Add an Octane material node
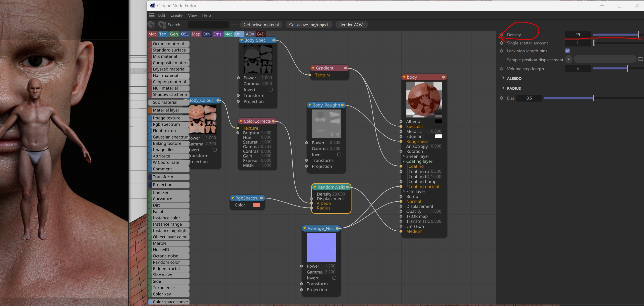This screenshot has height=306, width=644. coord(169,44)
